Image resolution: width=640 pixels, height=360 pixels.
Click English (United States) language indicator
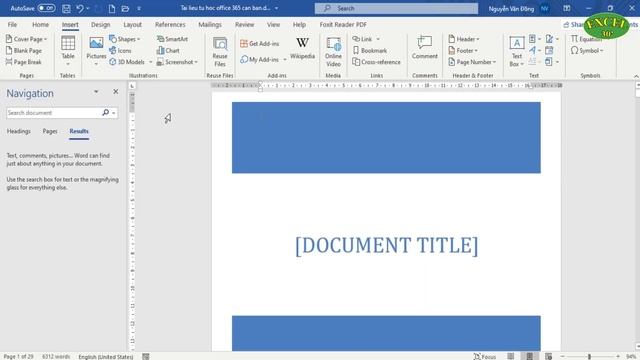pos(106,356)
